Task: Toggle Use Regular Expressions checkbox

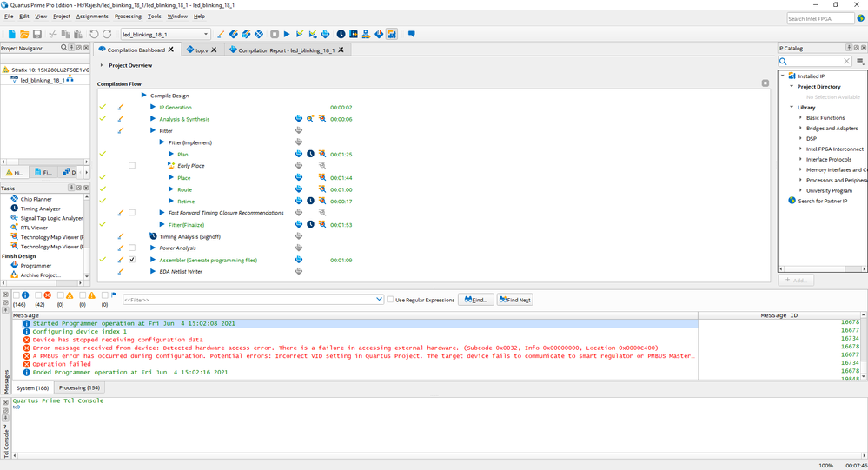Action: coord(390,300)
